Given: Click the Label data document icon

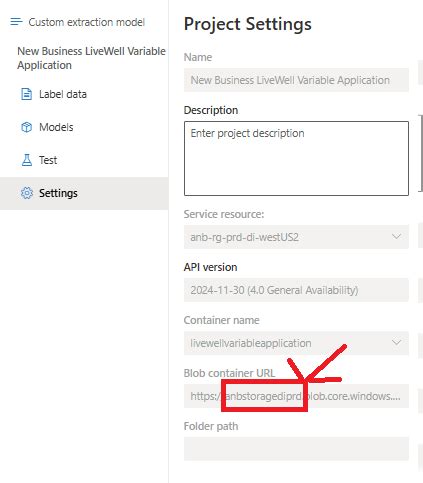Looking at the screenshot, I should point(27,94).
